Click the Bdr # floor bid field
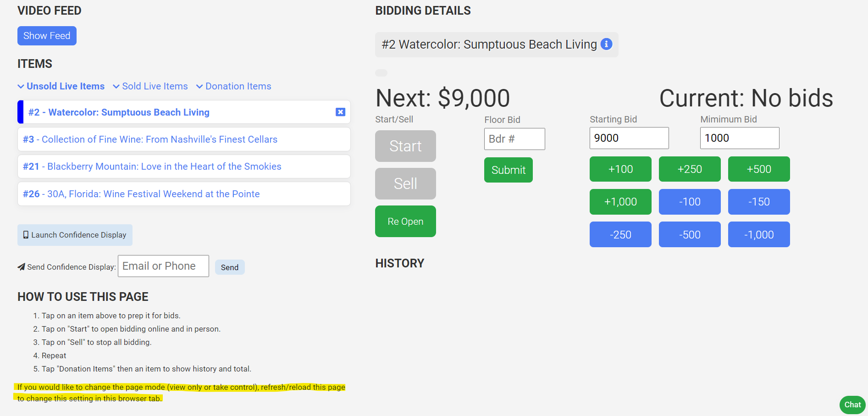The width and height of the screenshot is (868, 416). (x=514, y=139)
